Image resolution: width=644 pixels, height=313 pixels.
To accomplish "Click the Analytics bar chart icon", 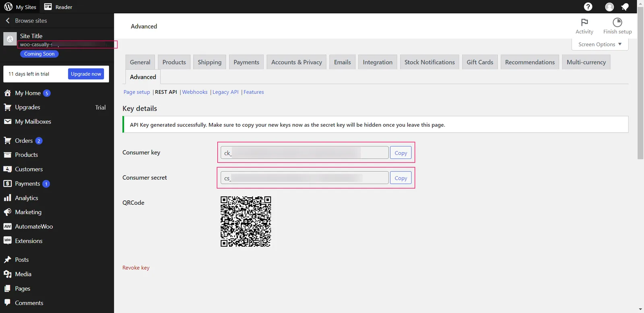I will tap(7, 198).
